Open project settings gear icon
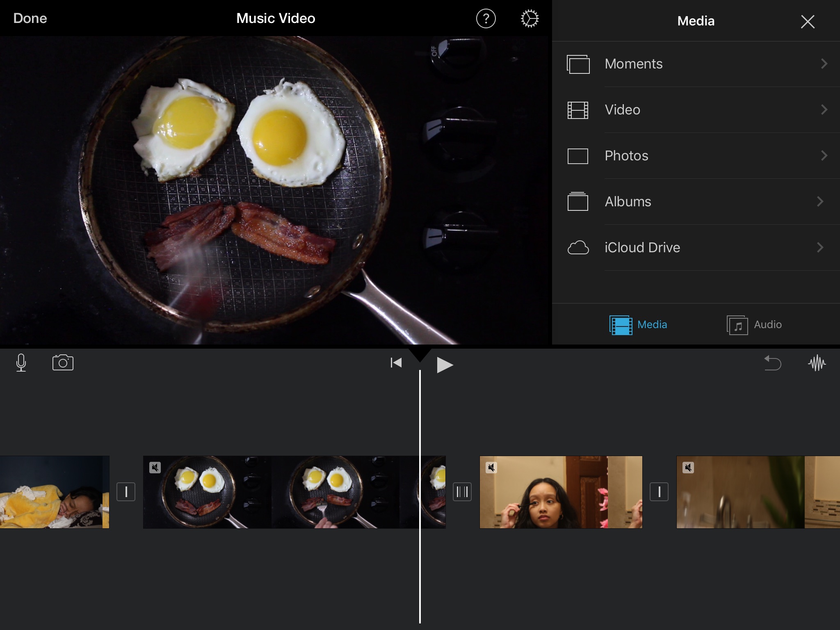 [x=530, y=19]
